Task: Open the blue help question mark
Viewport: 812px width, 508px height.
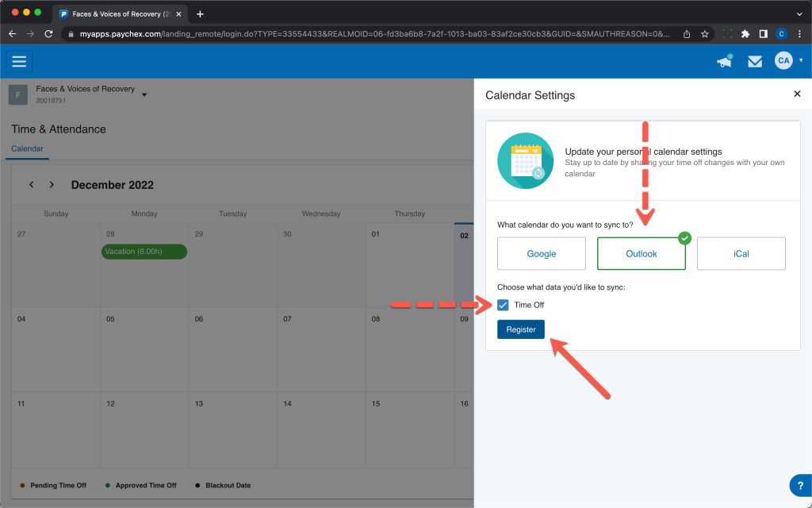Action: (800, 486)
